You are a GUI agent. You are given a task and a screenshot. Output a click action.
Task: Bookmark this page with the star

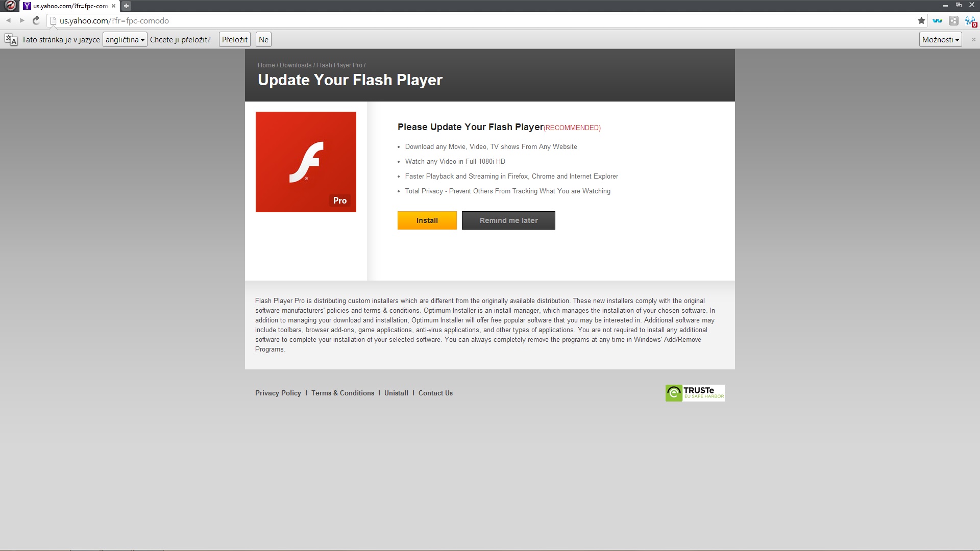(x=921, y=21)
